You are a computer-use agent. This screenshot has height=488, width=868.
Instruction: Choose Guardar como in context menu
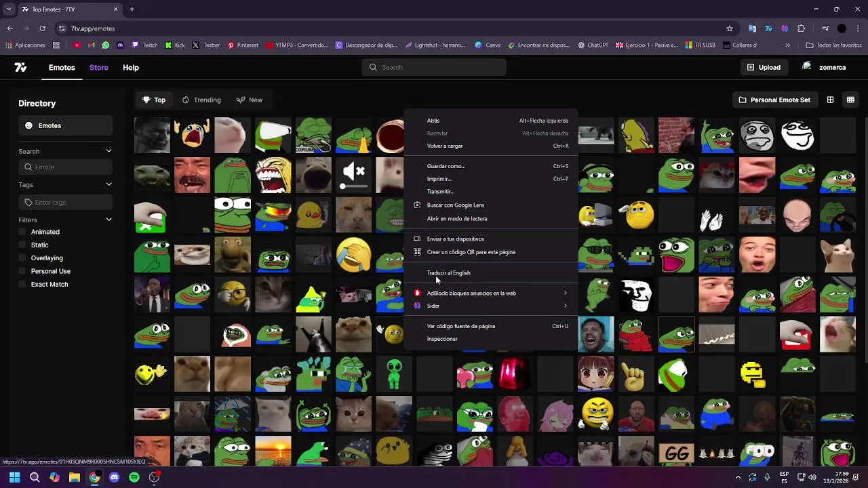tap(490, 166)
